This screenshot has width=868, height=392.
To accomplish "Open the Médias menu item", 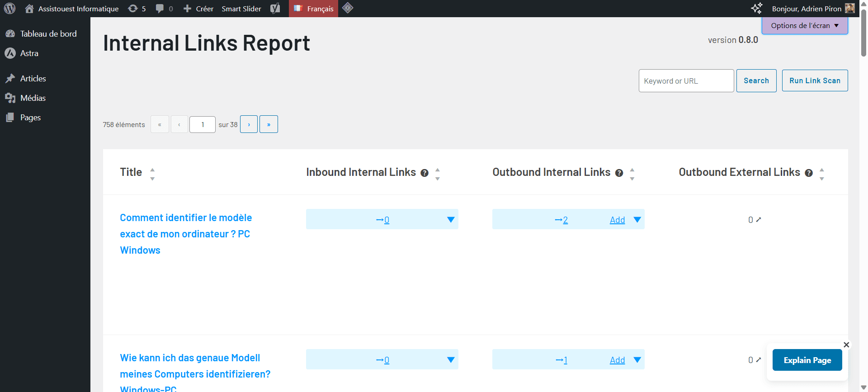I will [x=33, y=98].
